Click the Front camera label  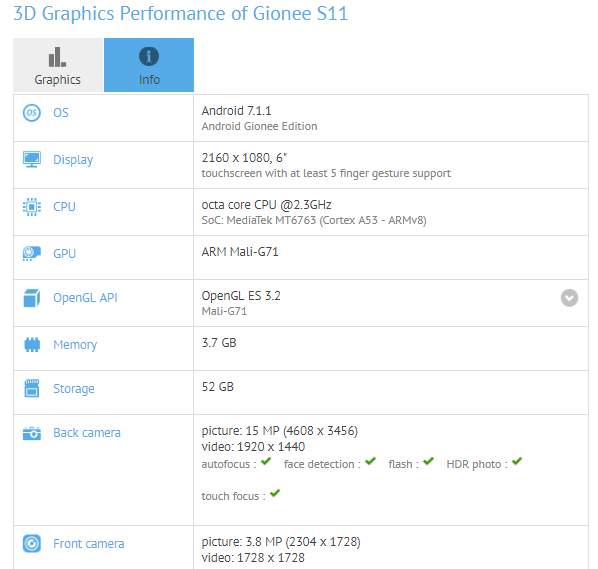[89, 544]
